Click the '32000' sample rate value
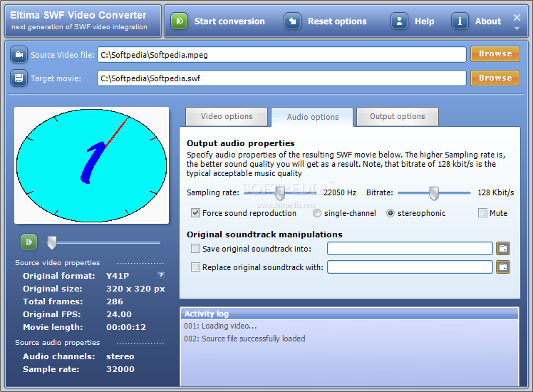 (x=120, y=369)
